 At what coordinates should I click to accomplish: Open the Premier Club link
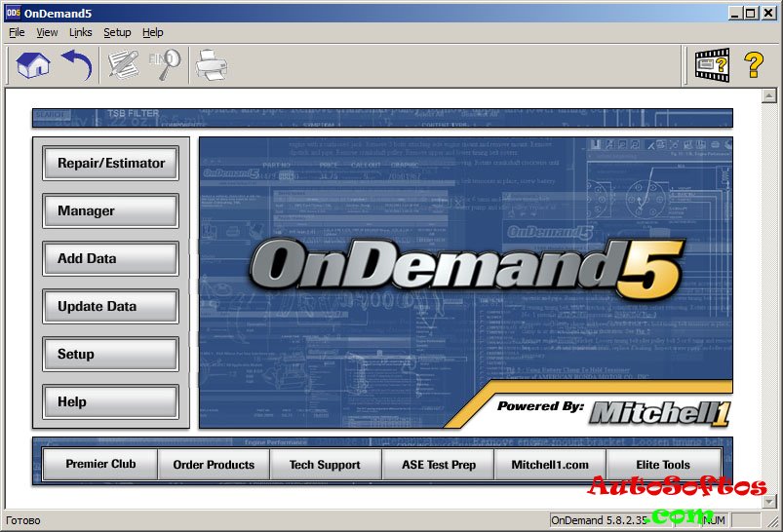(x=100, y=464)
